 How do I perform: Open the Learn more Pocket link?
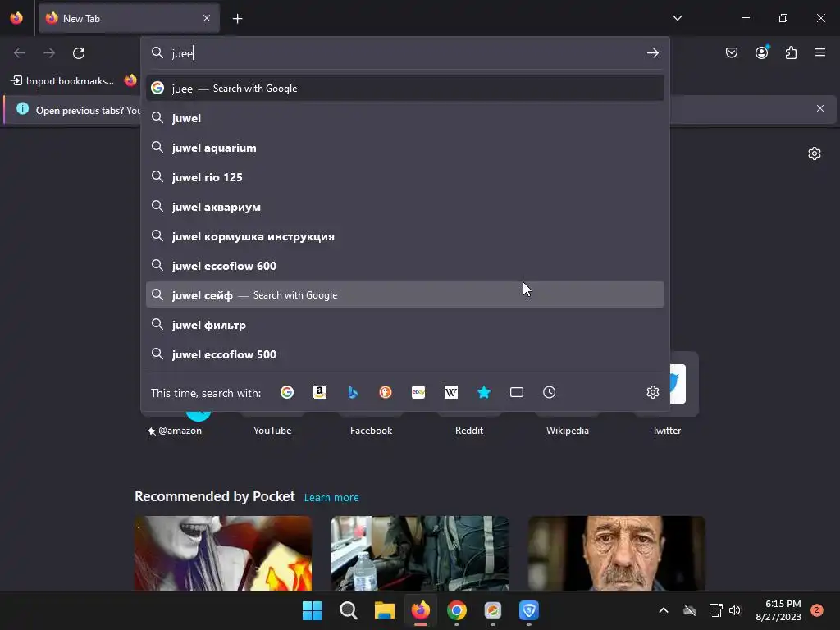point(331,498)
